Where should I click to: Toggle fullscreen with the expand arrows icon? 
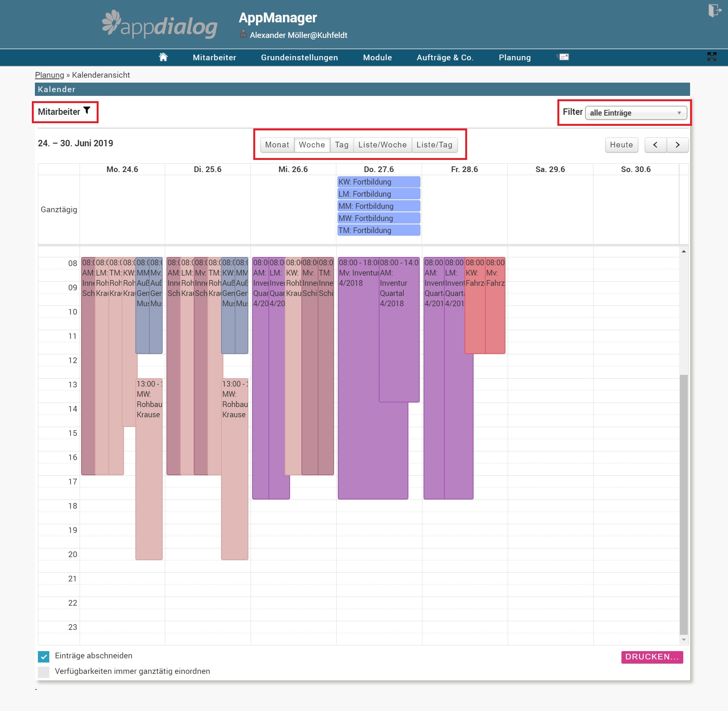click(x=712, y=57)
